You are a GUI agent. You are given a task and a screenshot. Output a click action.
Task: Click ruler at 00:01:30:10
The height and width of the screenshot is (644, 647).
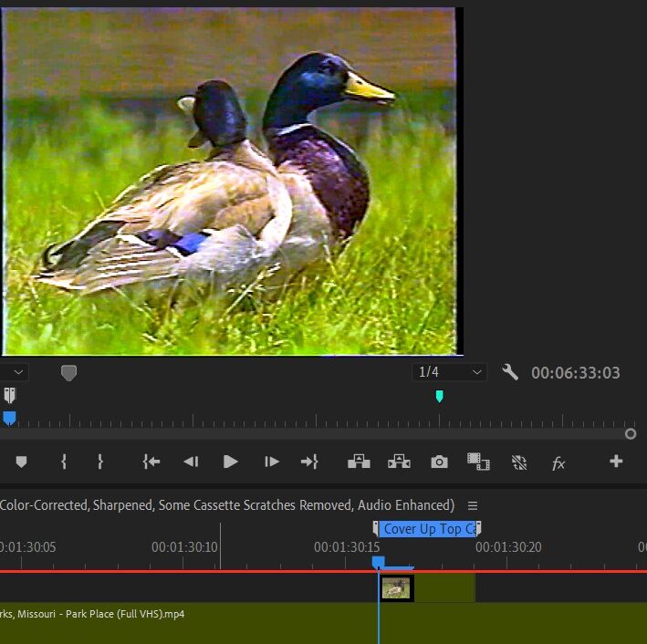[184, 547]
